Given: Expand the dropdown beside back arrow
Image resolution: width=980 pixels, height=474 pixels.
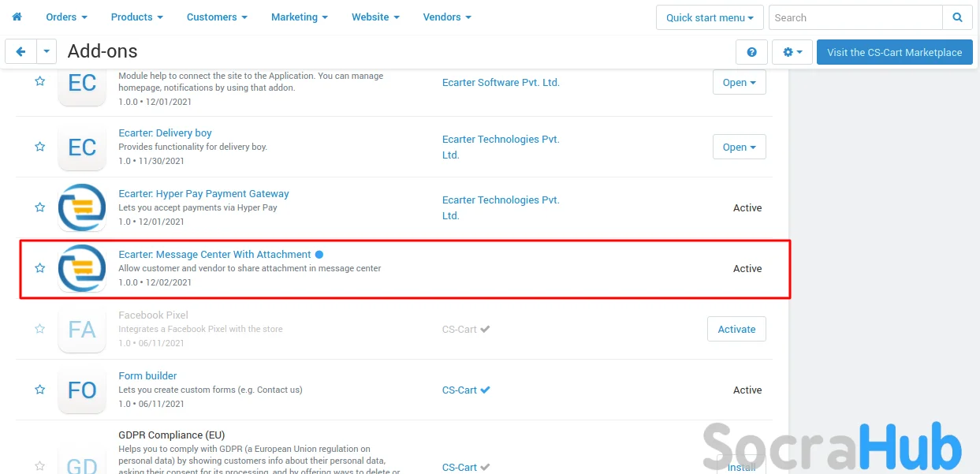Looking at the screenshot, I should tap(47, 52).
